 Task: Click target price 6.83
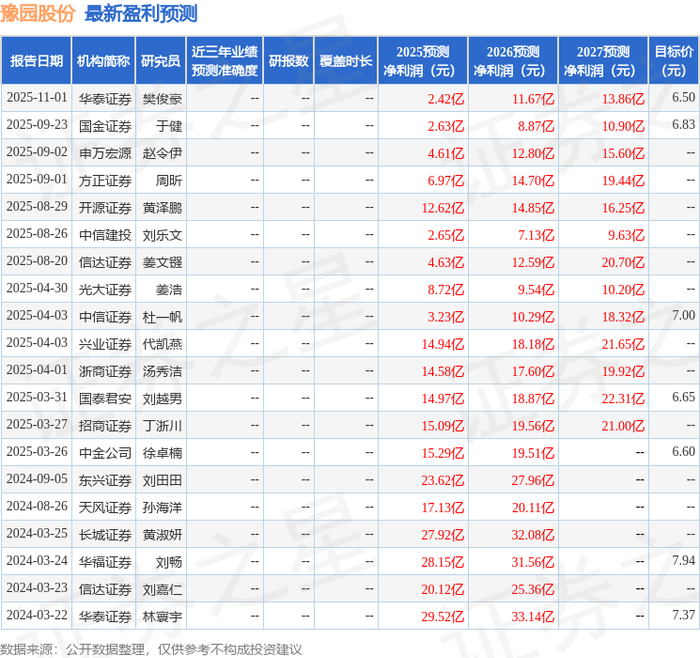click(x=683, y=125)
